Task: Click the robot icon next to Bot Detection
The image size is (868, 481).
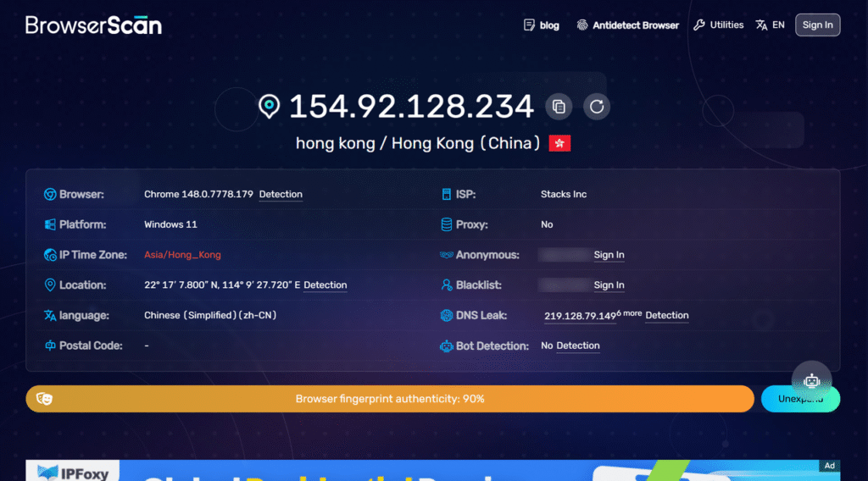Action: (446, 346)
